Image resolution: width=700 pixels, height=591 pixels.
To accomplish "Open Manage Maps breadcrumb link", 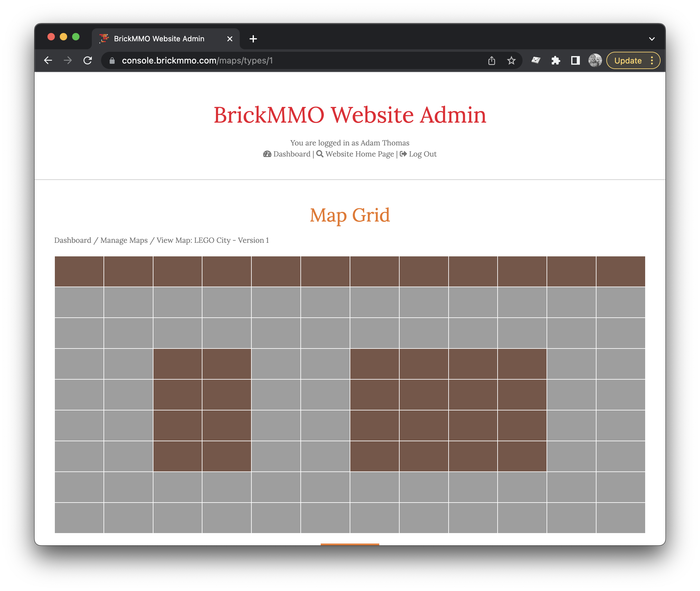I will pos(124,241).
